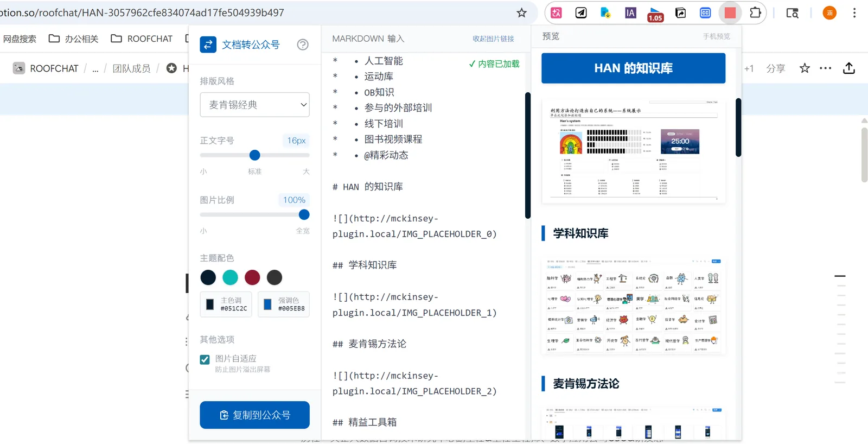Click the Han's system preview image
This screenshot has height=444, width=868.
(633, 151)
